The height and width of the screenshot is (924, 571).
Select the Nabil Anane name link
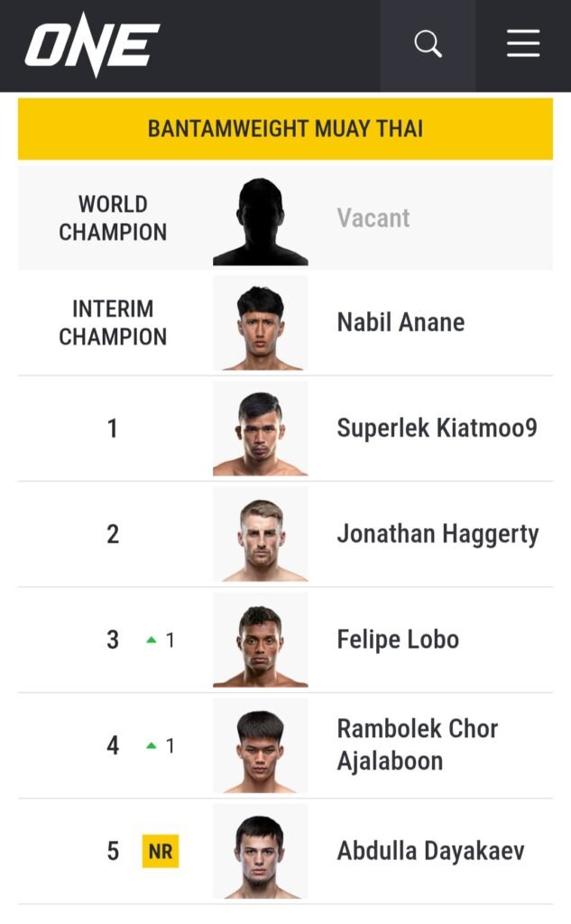(401, 322)
